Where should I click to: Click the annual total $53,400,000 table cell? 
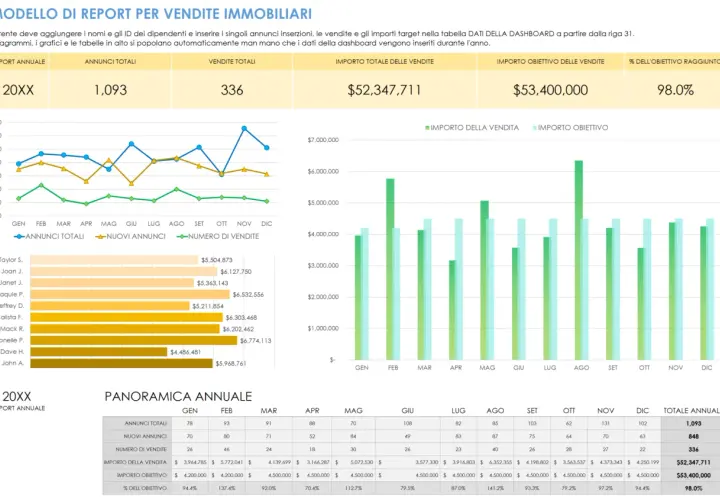click(x=693, y=475)
